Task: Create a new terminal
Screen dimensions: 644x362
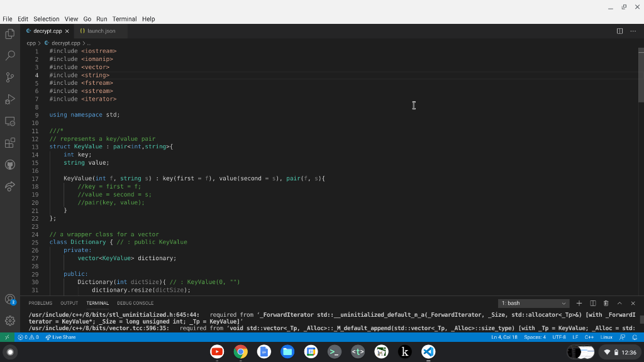Action: point(579,304)
